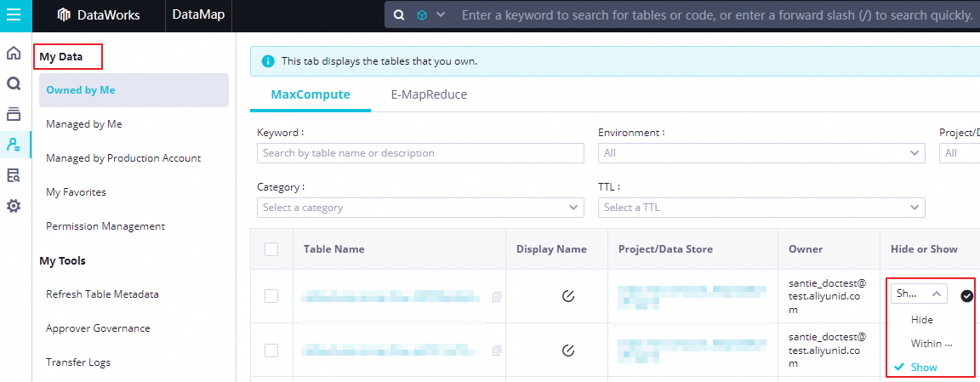Click the My Data section heading
This screenshot has height=382, width=980.
61,58
